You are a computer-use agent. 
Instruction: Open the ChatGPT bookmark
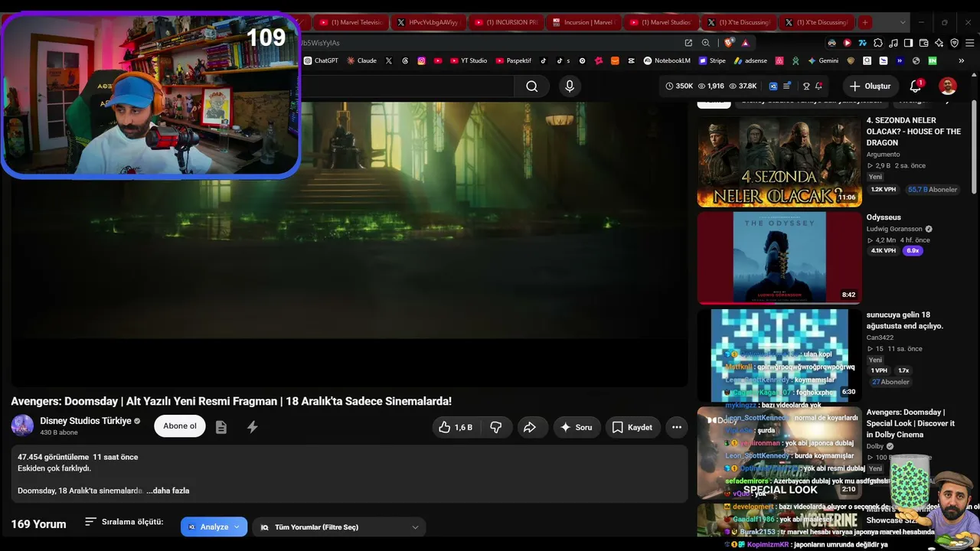coord(321,60)
